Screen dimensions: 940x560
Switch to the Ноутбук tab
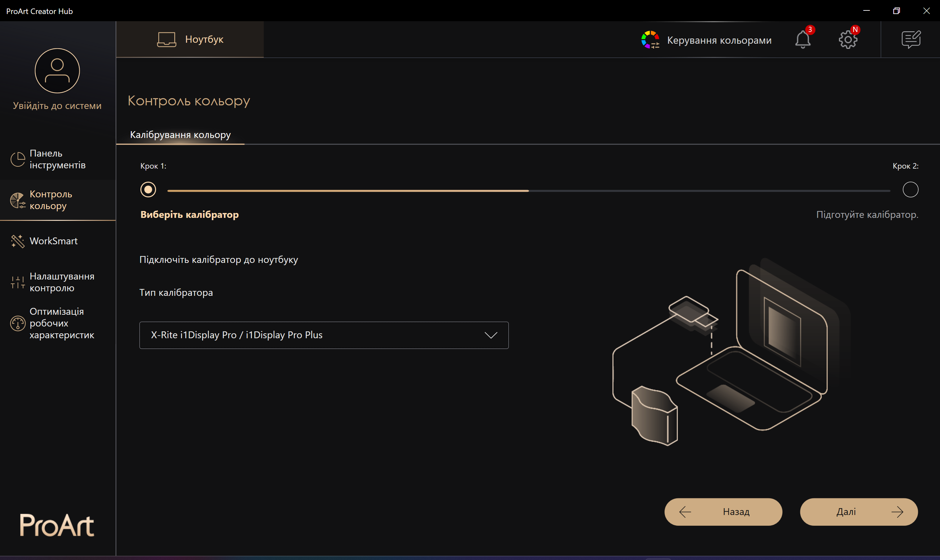[x=190, y=39]
